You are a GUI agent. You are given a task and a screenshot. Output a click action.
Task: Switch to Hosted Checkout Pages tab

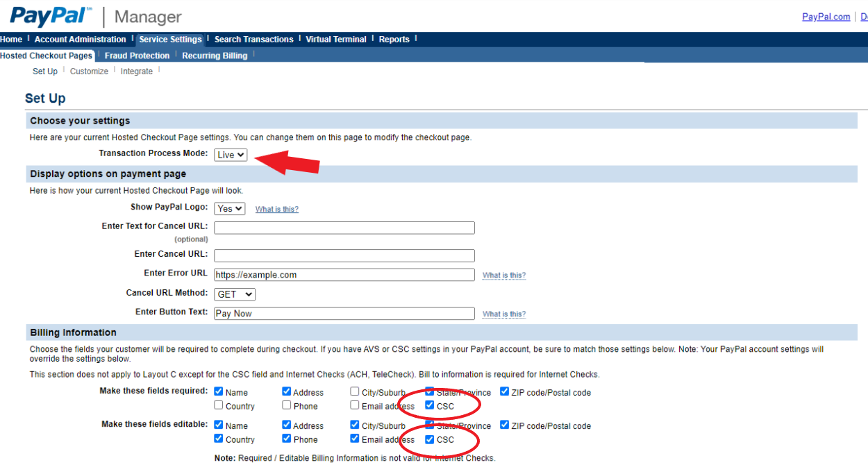point(46,56)
